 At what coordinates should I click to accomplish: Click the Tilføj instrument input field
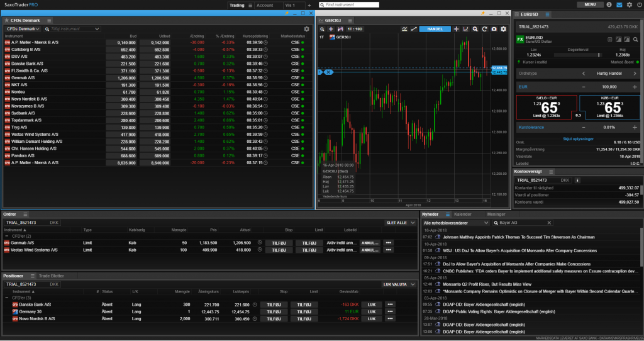click(72, 29)
